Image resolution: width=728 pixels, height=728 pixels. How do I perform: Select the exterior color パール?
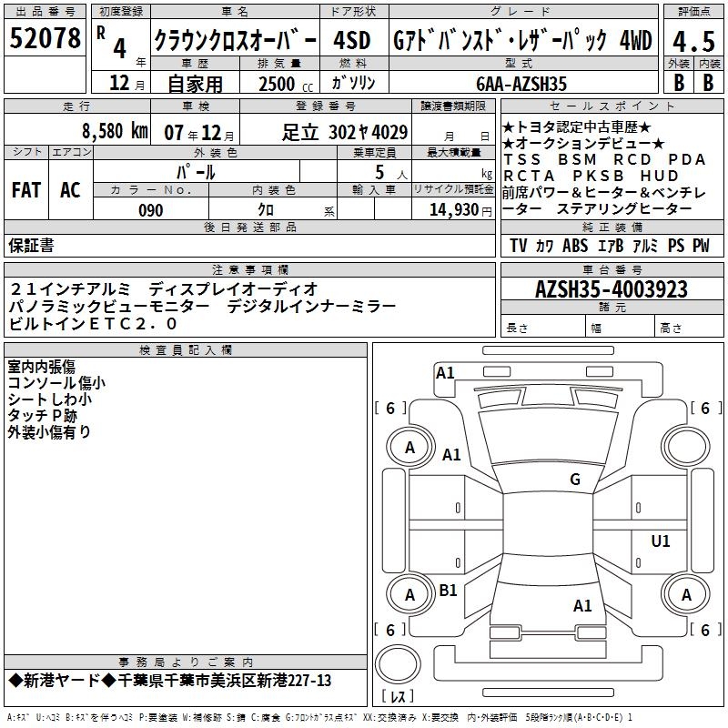click(x=196, y=172)
